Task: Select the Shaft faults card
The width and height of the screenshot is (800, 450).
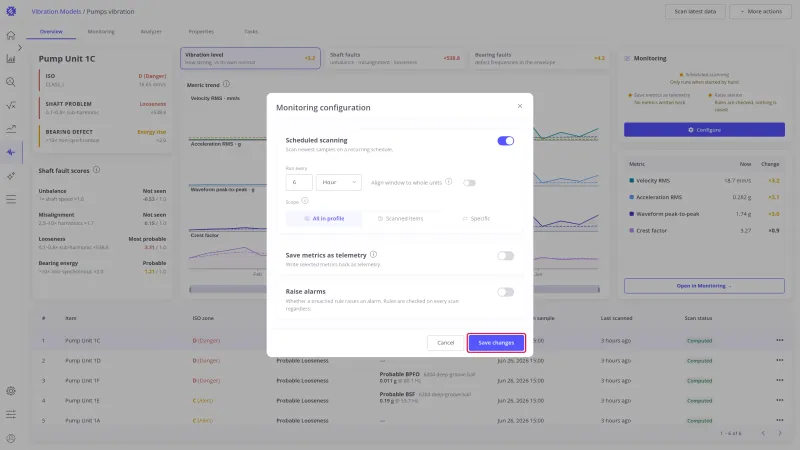Action: pos(395,58)
